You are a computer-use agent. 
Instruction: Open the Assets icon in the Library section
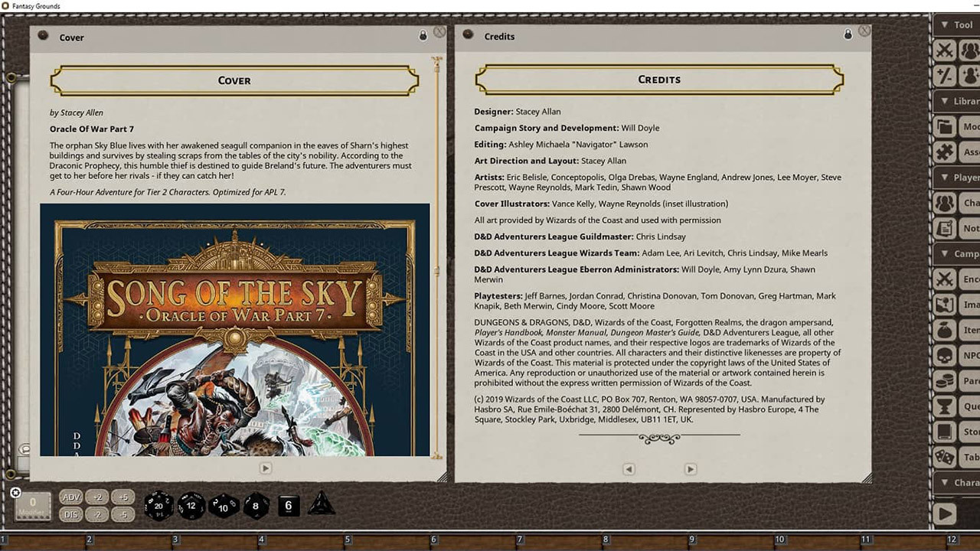tap(946, 152)
